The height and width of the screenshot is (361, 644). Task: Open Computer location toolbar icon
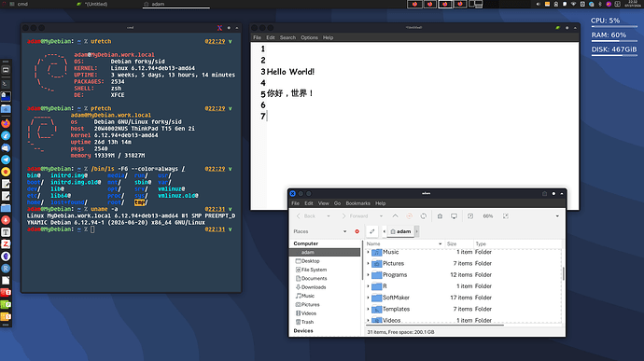point(454,216)
